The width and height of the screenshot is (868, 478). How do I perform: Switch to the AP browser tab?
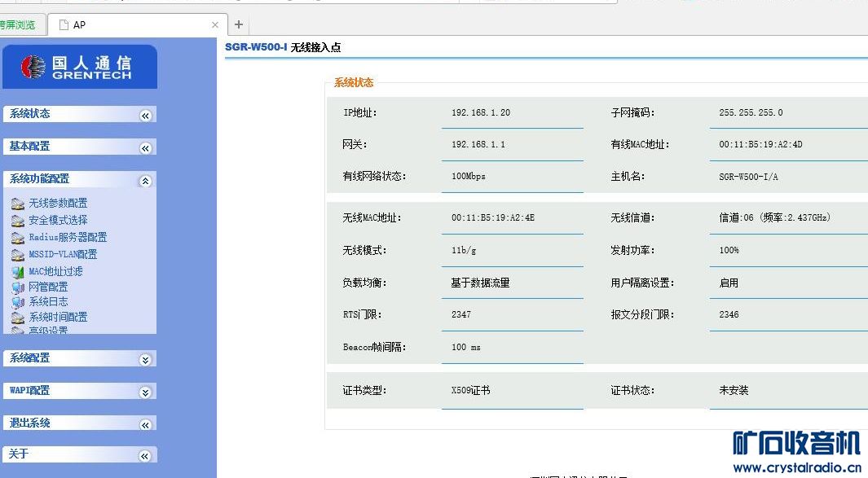(x=137, y=25)
